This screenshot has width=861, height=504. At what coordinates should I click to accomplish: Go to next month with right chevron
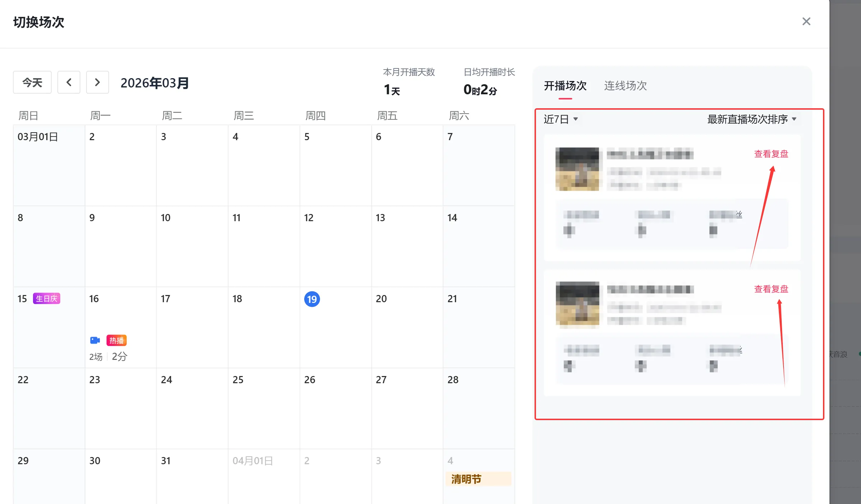click(97, 82)
